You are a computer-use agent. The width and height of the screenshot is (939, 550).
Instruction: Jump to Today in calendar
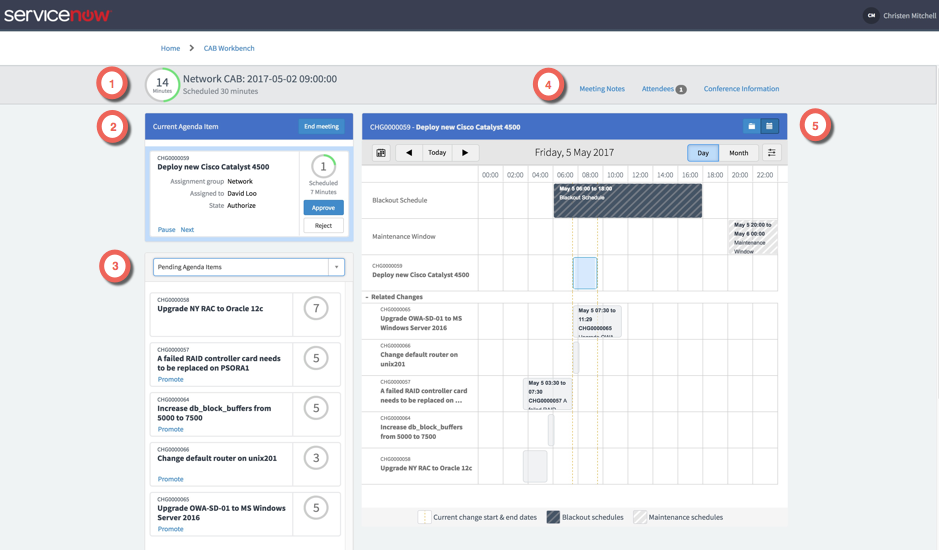(x=437, y=153)
